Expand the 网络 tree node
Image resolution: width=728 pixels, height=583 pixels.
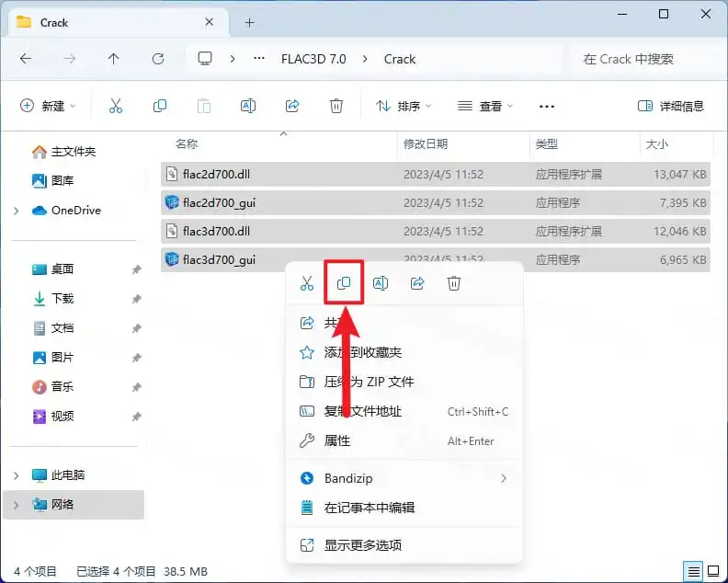tap(17, 505)
